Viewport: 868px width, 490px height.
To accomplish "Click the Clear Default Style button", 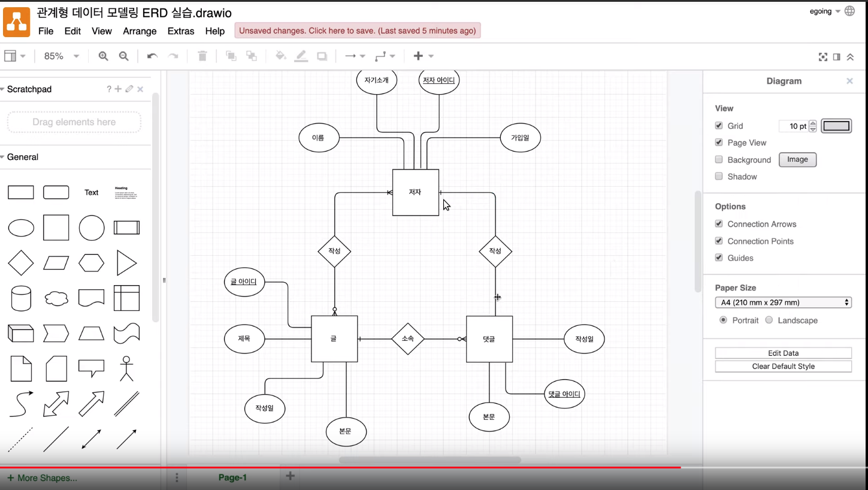I will click(x=784, y=366).
